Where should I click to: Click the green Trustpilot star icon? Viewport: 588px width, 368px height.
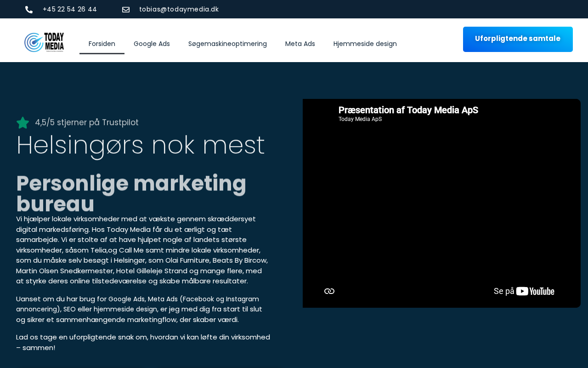click(x=23, y=123)
